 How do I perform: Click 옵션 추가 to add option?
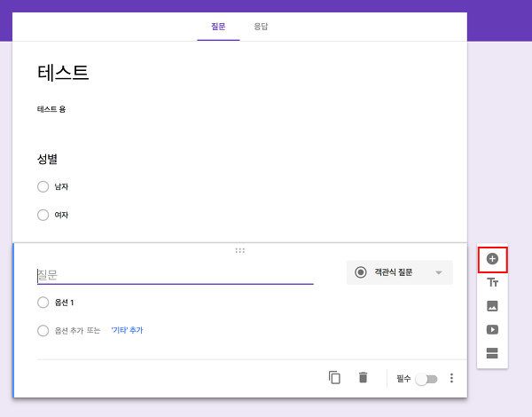70,330
